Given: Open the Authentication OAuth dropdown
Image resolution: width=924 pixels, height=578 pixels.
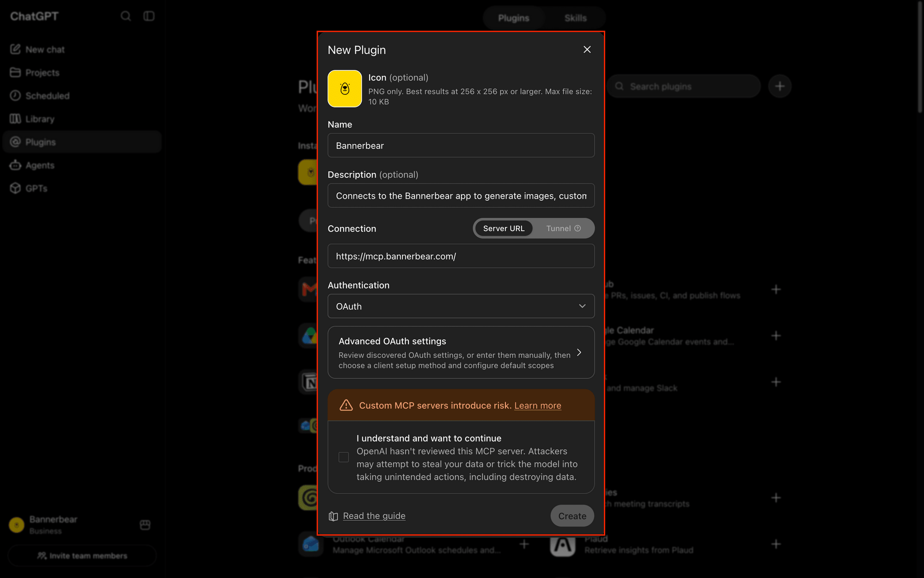Looking at the screenshot, I should (461, 306).
